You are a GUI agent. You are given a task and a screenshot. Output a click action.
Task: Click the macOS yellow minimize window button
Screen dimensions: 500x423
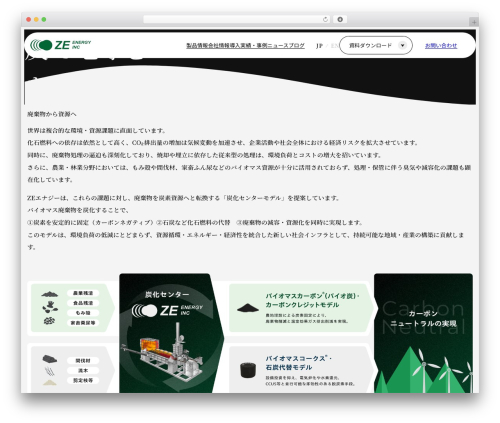[x=36, y=19]
